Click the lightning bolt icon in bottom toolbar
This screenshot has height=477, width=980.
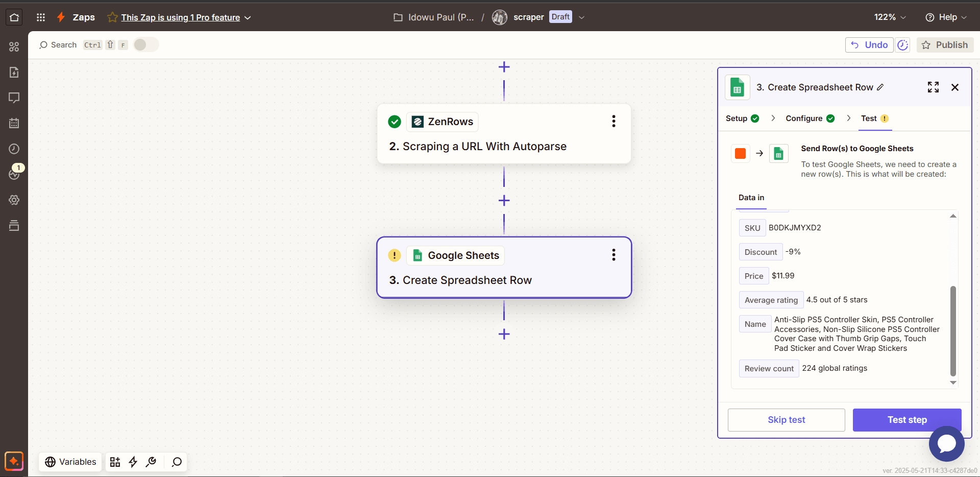tap(133, 462)
